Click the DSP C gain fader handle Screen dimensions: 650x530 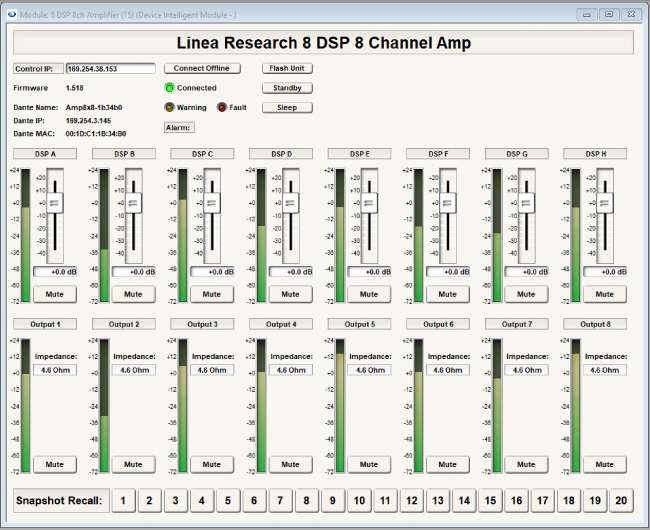point(212,203)
